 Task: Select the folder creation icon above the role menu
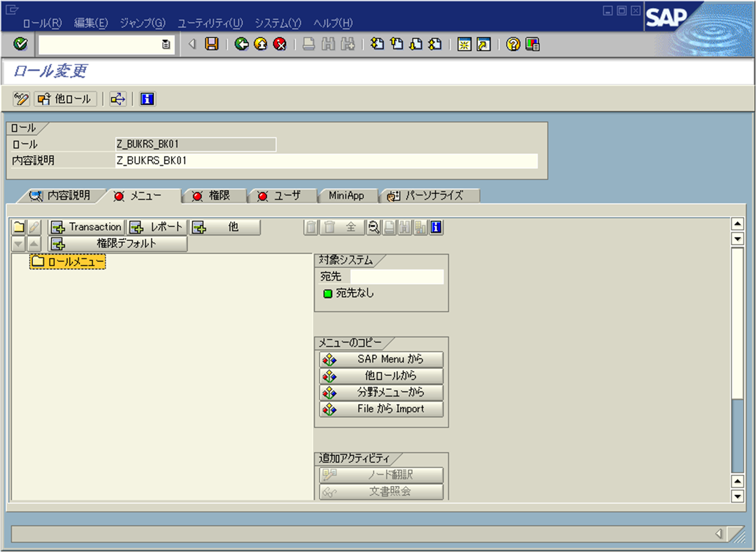[20, 227]
